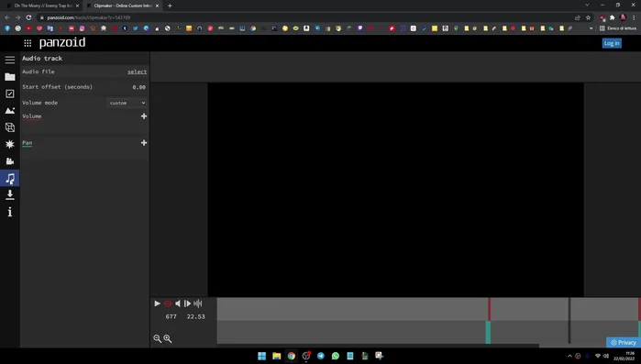Show hidden system tray icons

[x=569, y=357]
